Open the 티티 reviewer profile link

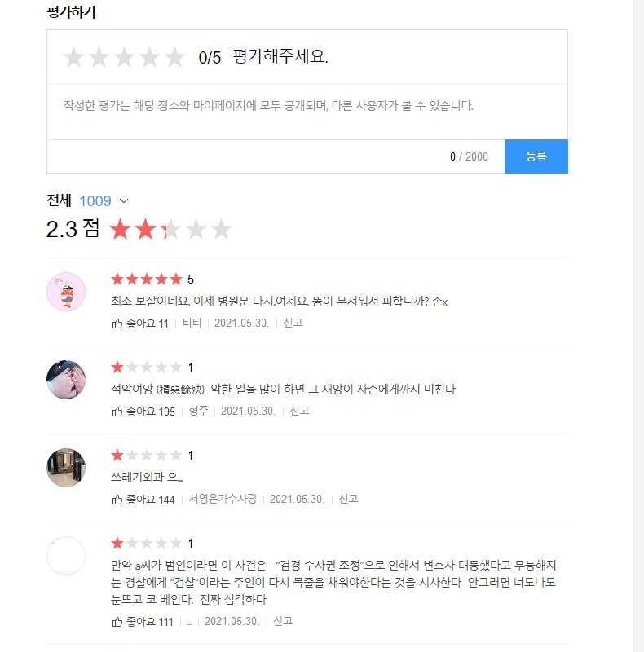click(192, 324)
